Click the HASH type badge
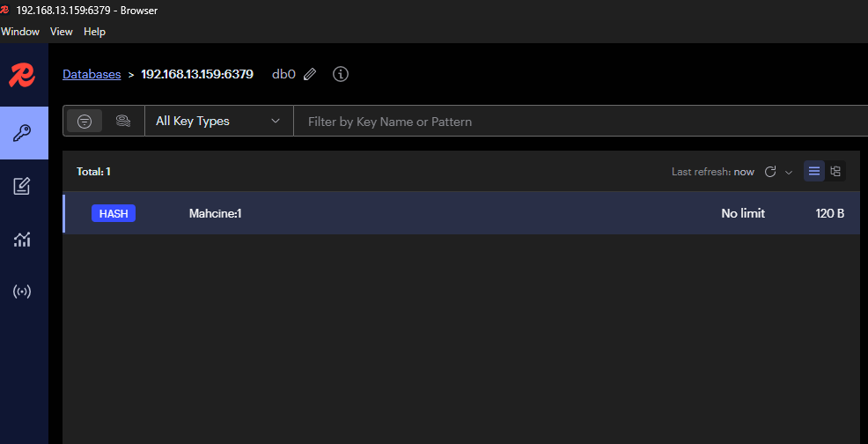The image size is (868, 444). click(x=114, y=213)
